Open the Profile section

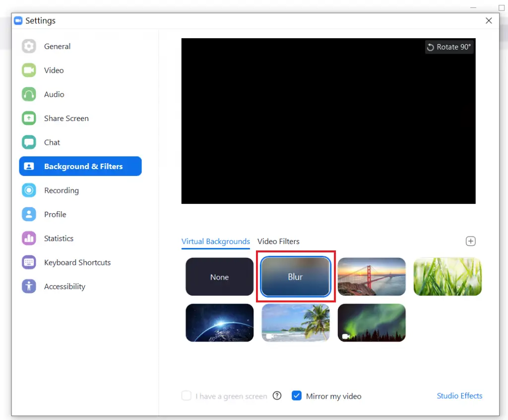[55, 214]
